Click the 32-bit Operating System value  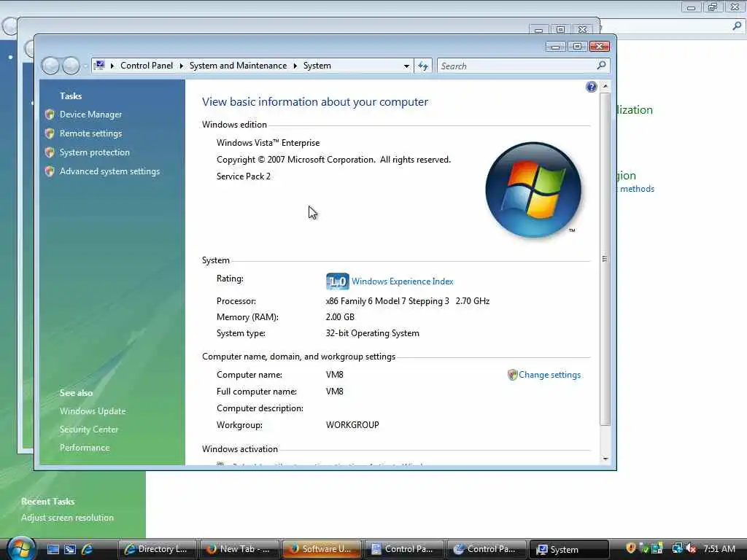point(373,333)
